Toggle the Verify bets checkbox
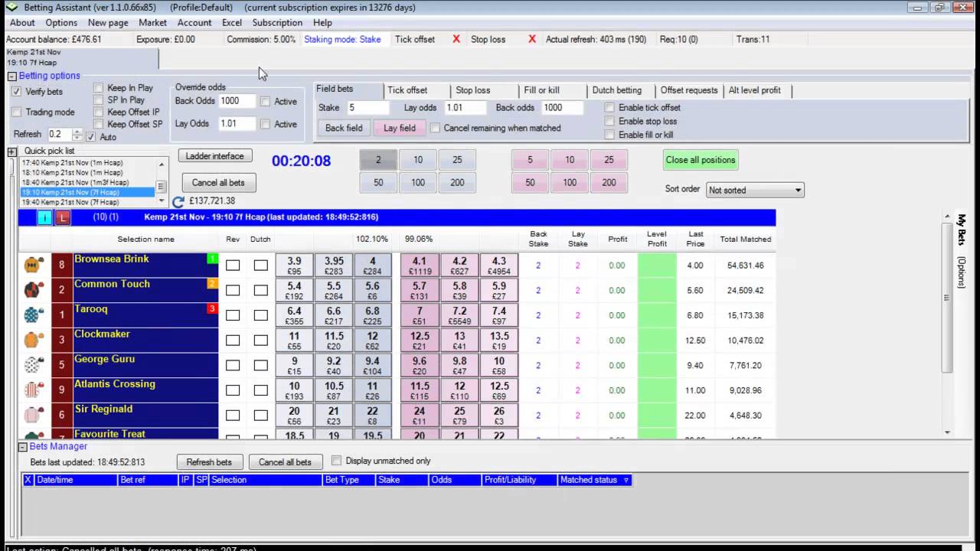This screenshot has width=980, height=551. coord(16,92)
